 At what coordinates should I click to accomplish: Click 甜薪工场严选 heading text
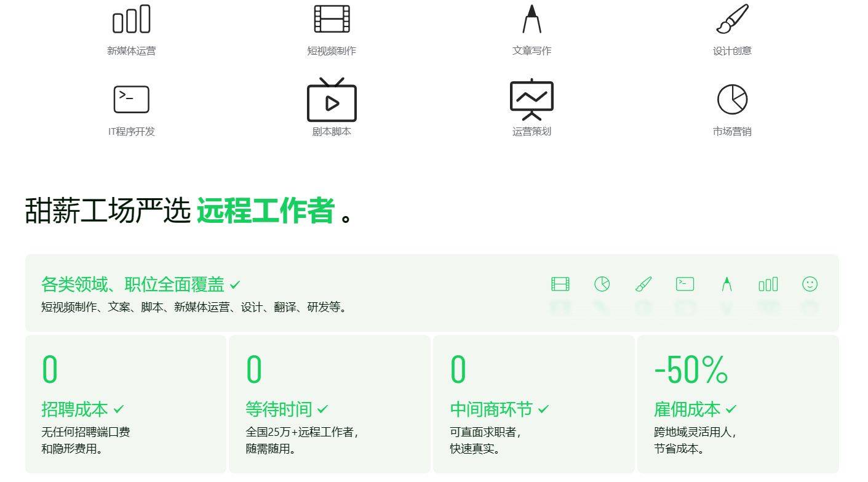(108, 211)
